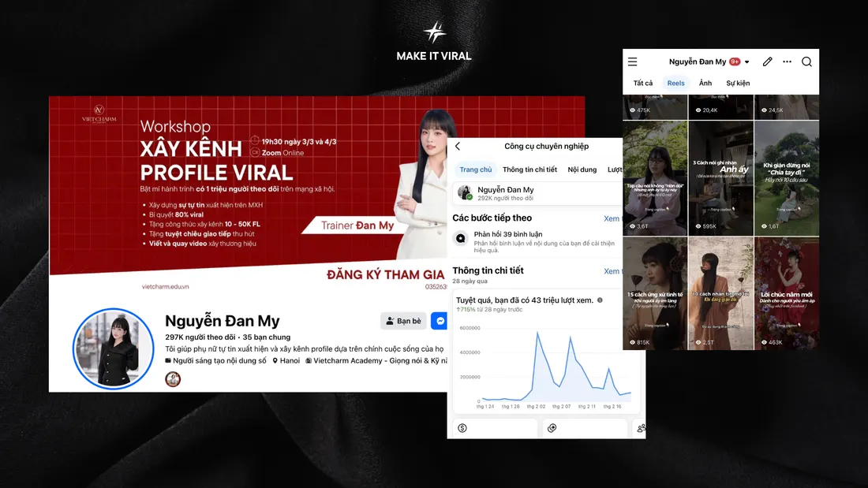The height and width of the screenshot is (488, 868).
Task: Click the vietcharm.edu.vn link on the cover
Action: [165, 287]
